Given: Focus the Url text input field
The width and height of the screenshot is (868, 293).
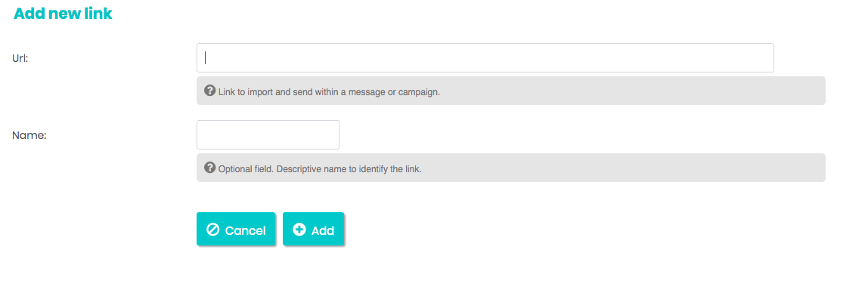Looking at the screenshot, I should (485, 57).
